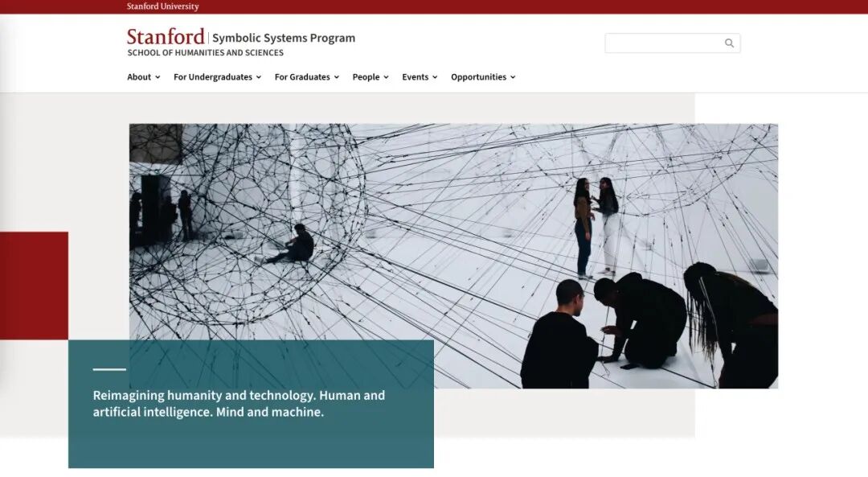
Task: Go to Symbolic Systems Program home link
Action: (284, 38)
